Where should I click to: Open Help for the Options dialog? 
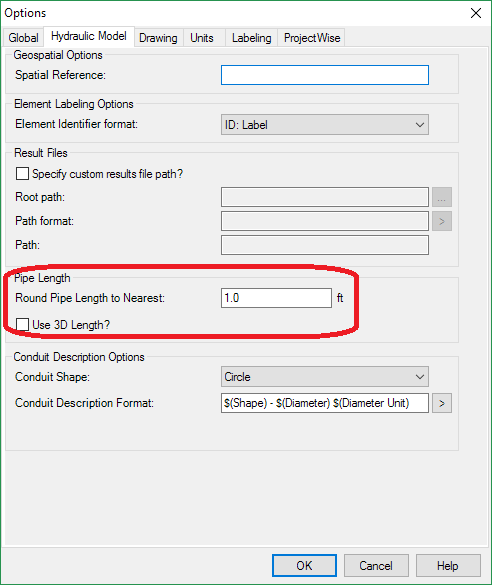click(x=448, y=566)
